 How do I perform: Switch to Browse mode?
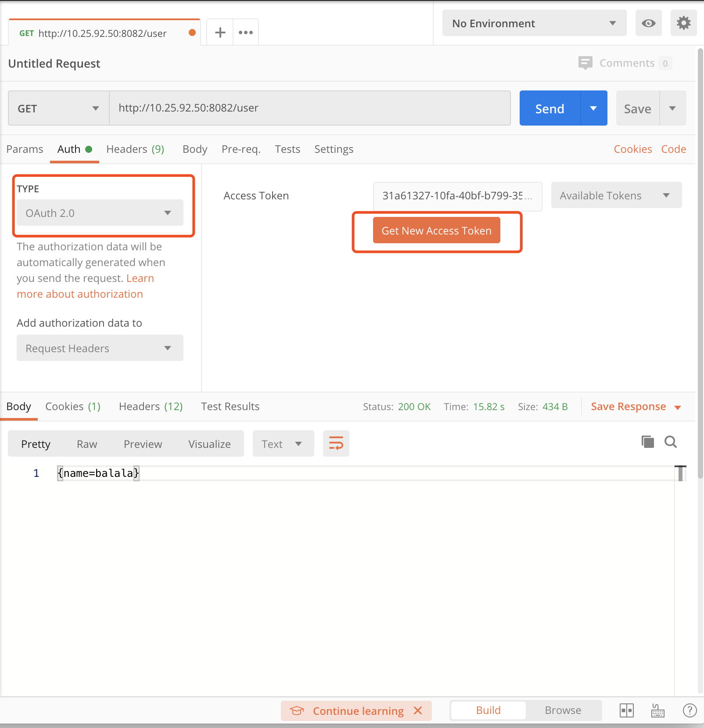pos(563,710)
